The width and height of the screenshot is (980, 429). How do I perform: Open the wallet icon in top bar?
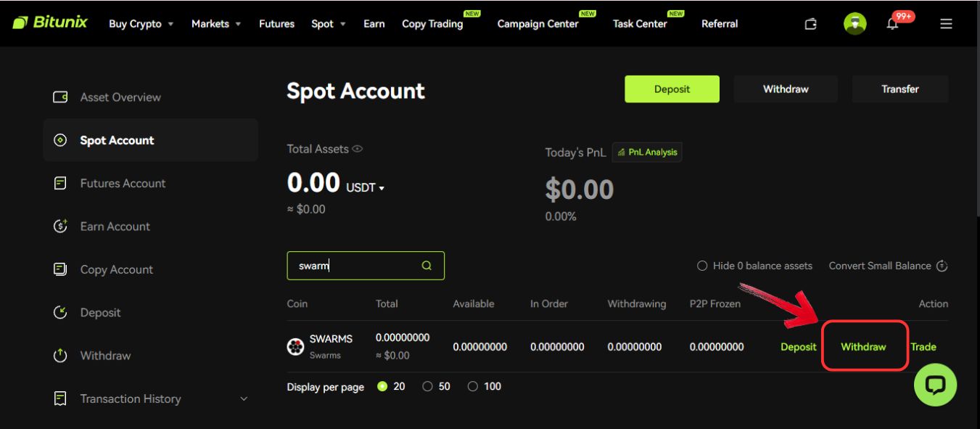click(811, 24)
